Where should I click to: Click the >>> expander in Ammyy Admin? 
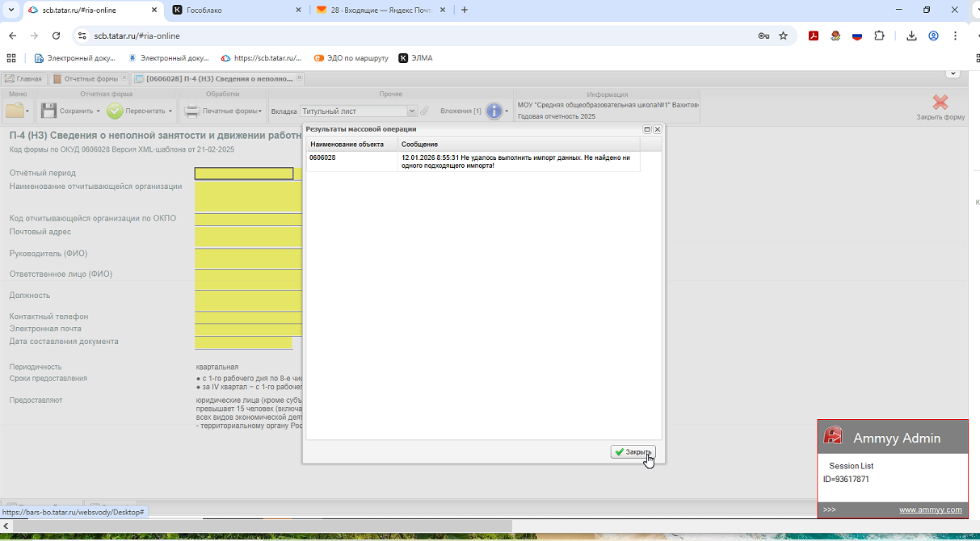point(830,510)
